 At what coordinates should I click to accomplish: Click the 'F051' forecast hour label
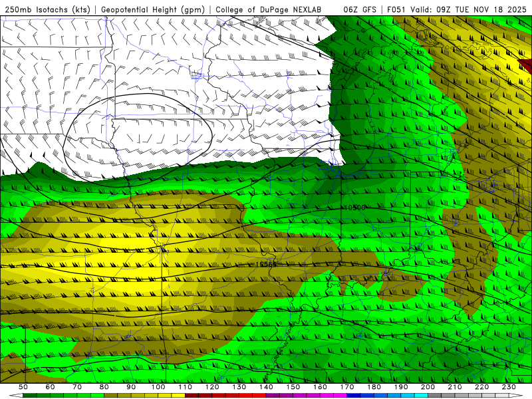(396, 9)
